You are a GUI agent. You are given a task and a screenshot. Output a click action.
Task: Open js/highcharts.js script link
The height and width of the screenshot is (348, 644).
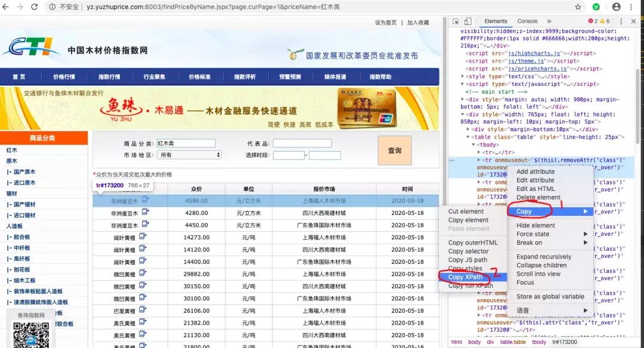click(534, 54)
